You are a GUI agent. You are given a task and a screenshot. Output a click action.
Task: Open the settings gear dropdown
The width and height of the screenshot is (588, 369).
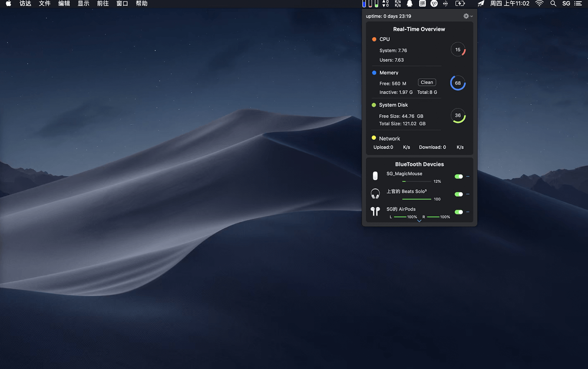tap(468, 16)
